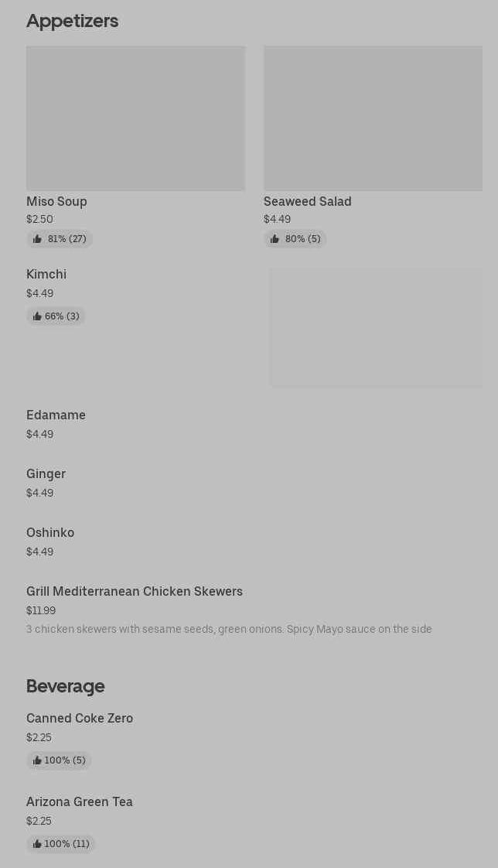Open the Seaweed Salad photo
Viewport: 498px width, 868px height.
click(x=373, y=118)
